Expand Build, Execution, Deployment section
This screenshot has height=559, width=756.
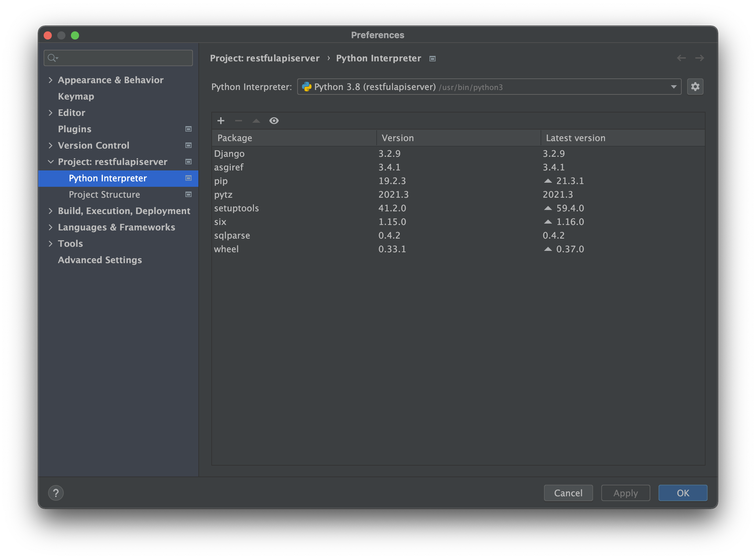pyautogui.click(x=50, y=211)
